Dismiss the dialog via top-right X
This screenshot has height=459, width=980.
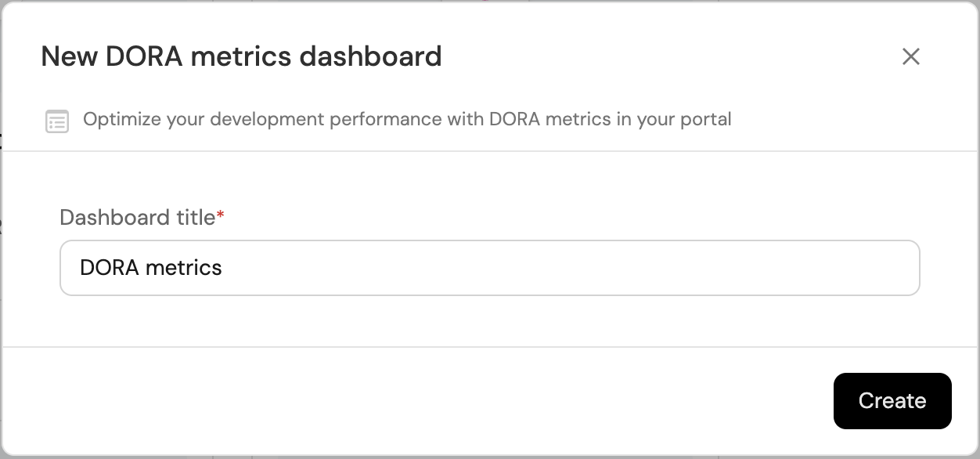point(910,56)
